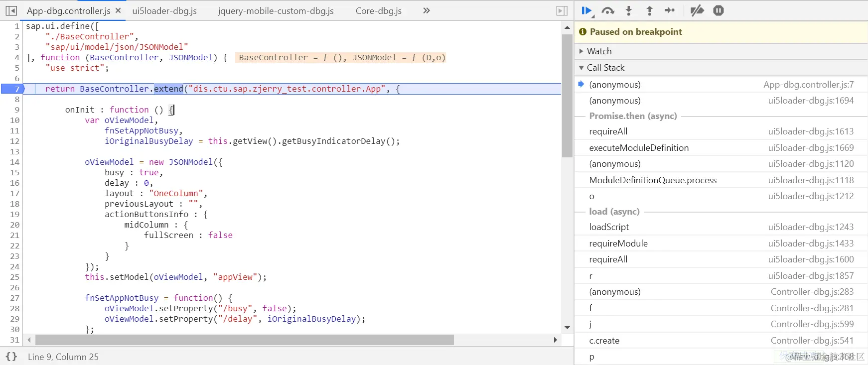Click 'Line 9, Column 25' status text

click(63, 357)
